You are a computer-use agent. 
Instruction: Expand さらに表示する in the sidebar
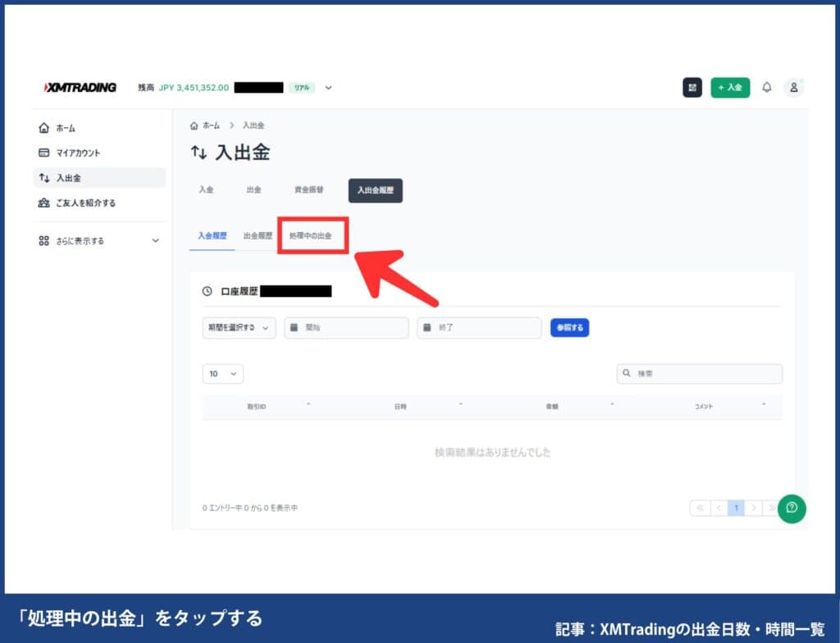pyautogui.click(x=99, y=241)
